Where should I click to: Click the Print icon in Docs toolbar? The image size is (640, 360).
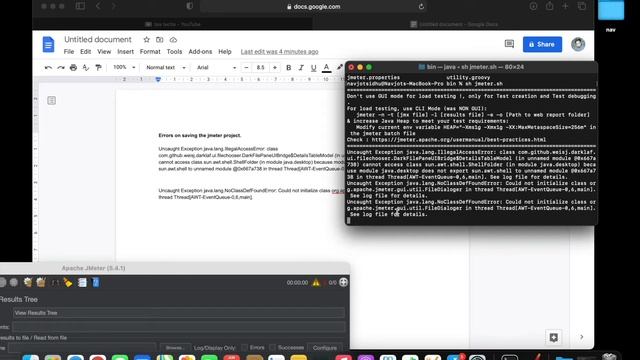(73, 67)
